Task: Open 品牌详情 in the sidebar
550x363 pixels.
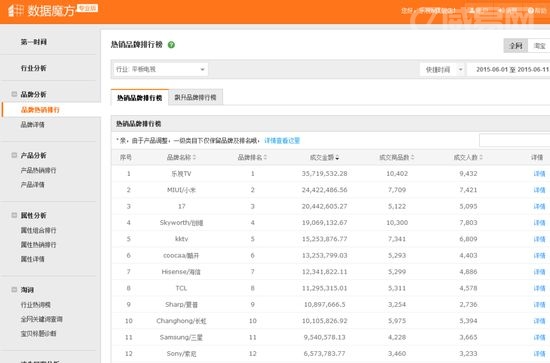Action: pos(33,125)
